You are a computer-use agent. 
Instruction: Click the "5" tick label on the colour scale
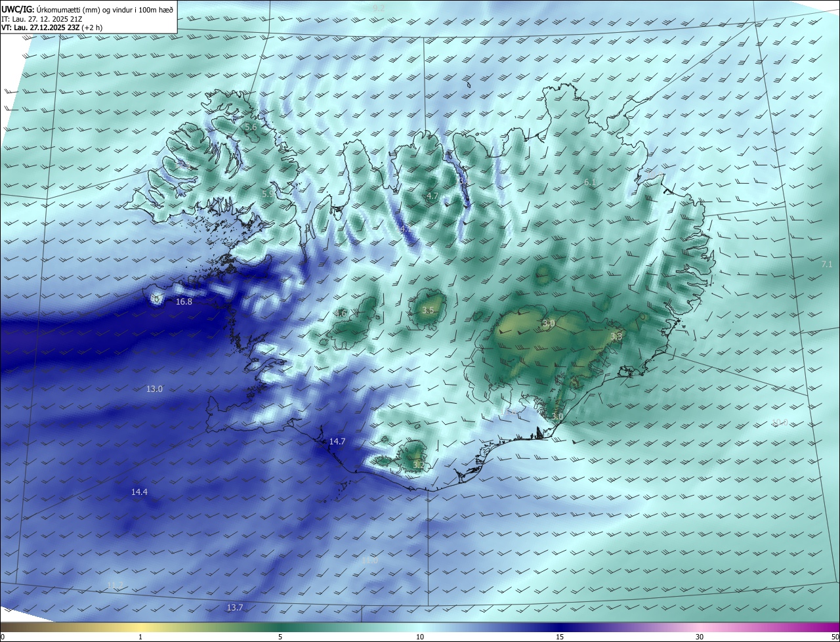click(280, 637)
